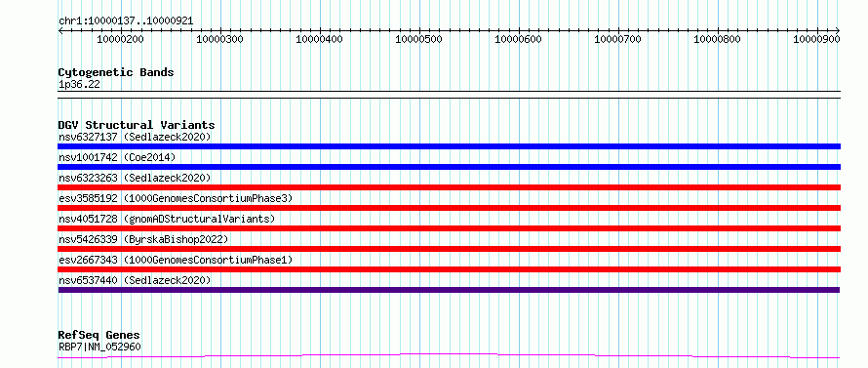Screen dimensions: 868x368
Task: Click ruler position label 10000500
Action: pos(419,39)
